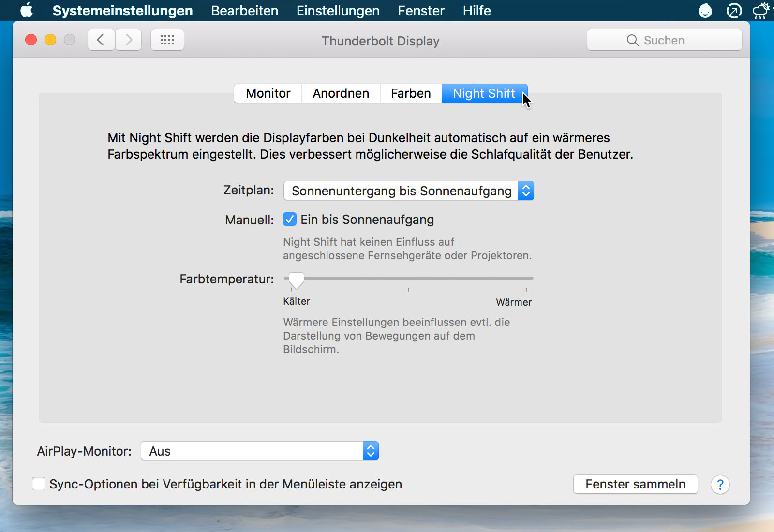Go back with the left chevron button
774x532 pixels.
point(101,40)
